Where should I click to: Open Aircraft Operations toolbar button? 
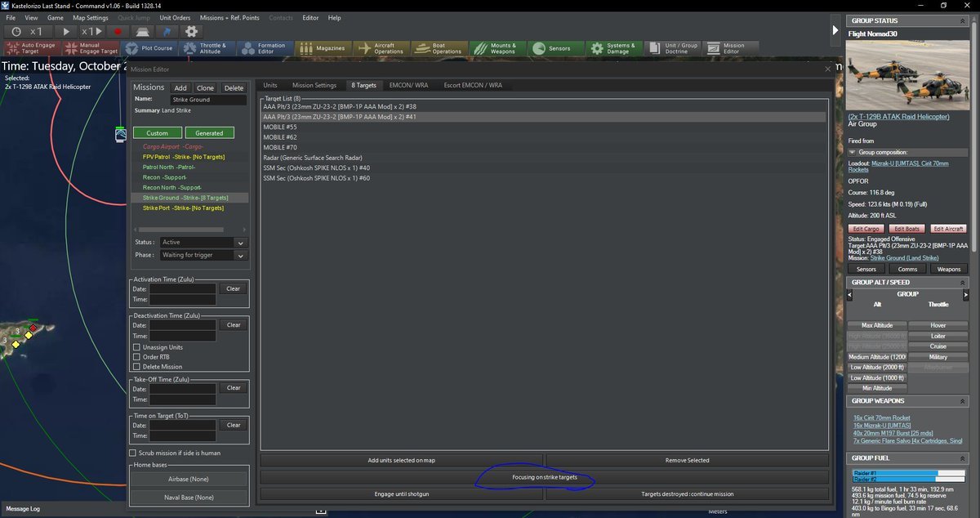pyautogui.click(x=381, y=48)
